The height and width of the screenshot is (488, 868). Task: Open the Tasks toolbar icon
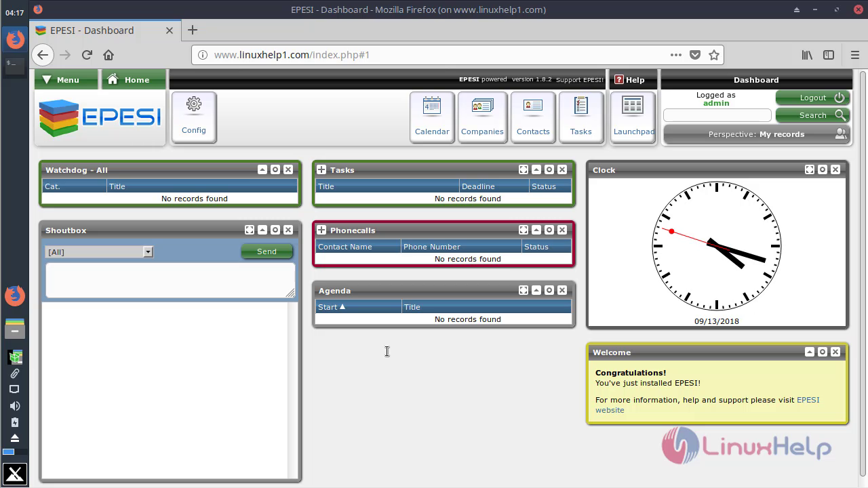click(580, 117)
